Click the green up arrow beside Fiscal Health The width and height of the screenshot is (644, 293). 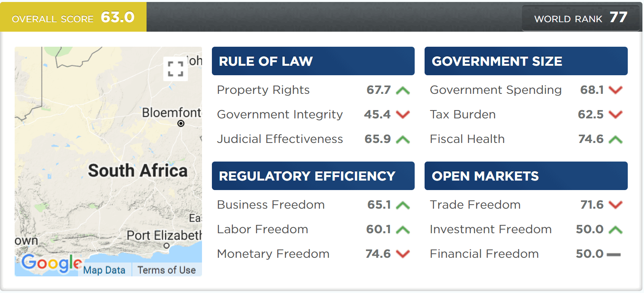tap(615, 139)
